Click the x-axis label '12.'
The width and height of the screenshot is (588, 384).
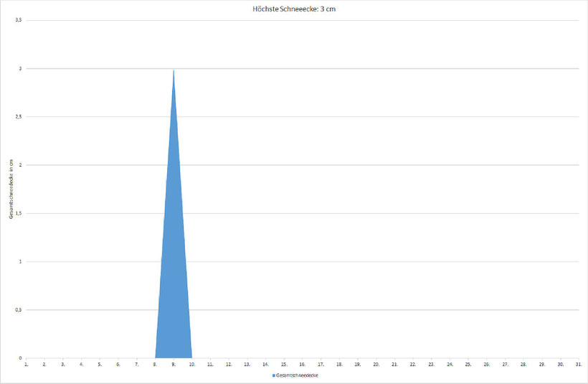(229, 364)
